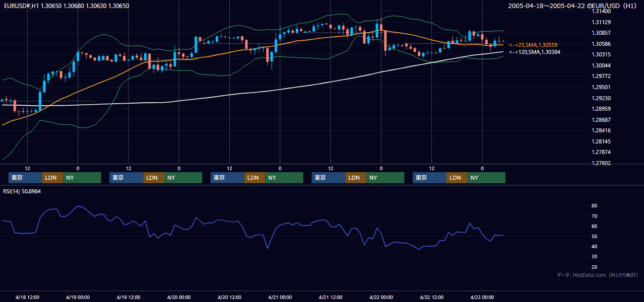Click the RSI scale value 80

coord(595,206)
